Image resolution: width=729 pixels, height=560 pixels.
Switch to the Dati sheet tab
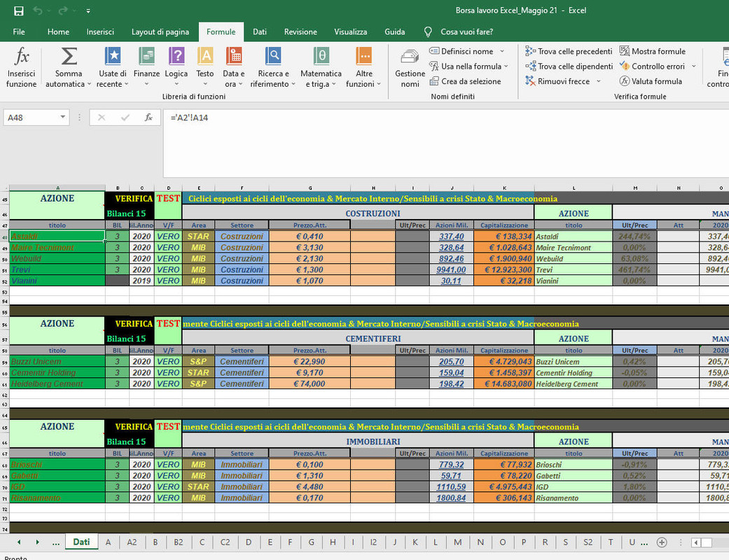(x=81, y=542)
